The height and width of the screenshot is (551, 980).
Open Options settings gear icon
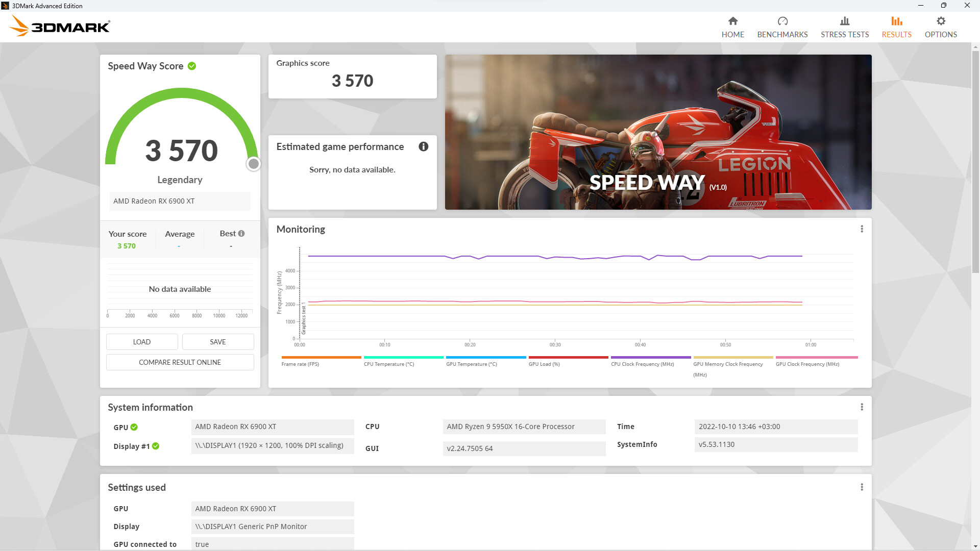pyautogui.click(x=940, y=21)
